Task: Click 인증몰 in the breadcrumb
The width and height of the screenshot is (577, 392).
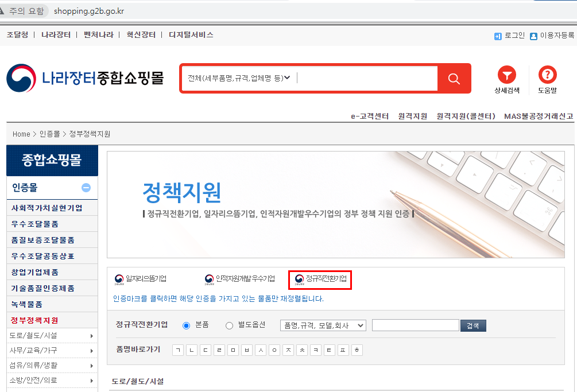Action: [x=50, y=134]
